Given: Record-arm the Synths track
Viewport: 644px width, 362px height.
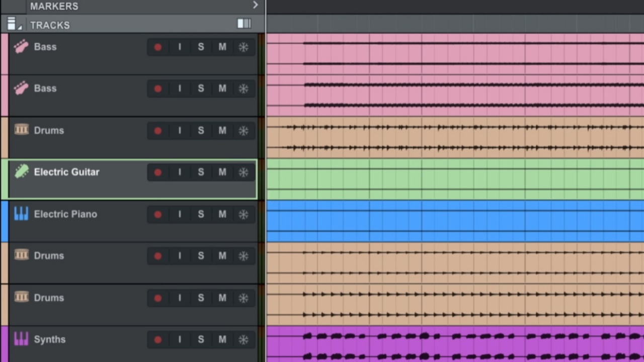Looking at the screenshot, I should point(158,340).
